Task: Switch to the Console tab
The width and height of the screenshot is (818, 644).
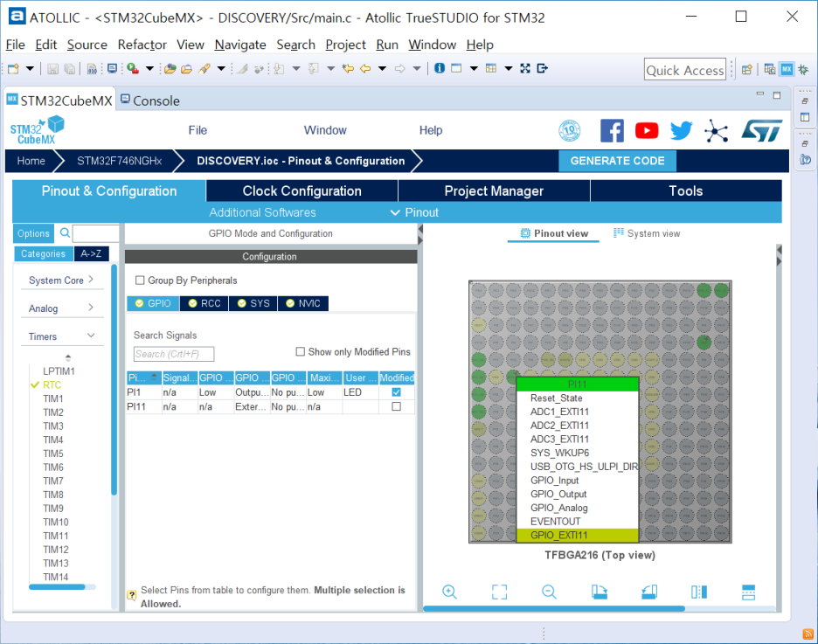Action: [150, 100]
